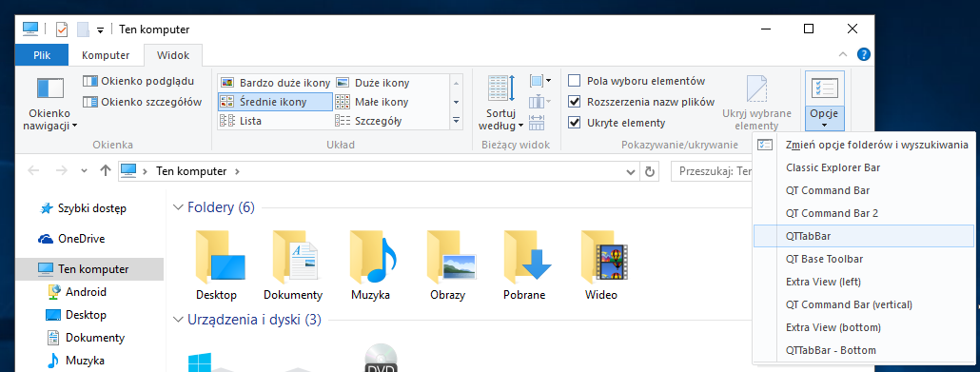
Task: Switch to the Komputer ribbon tab
Action: (x=106, y=55)
